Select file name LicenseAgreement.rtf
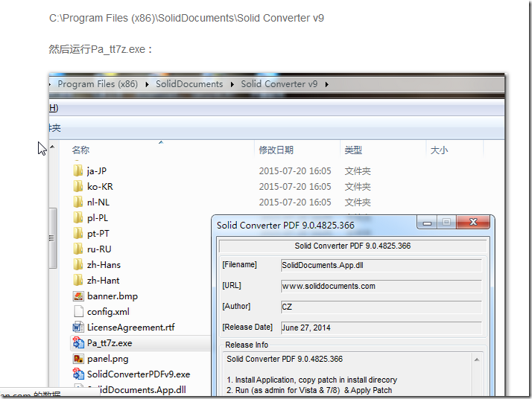The height and width of the screenshot is (399, 532). tap(131, 328)
